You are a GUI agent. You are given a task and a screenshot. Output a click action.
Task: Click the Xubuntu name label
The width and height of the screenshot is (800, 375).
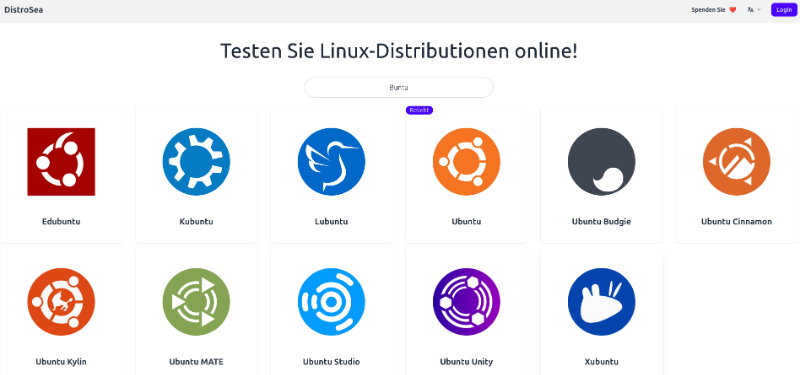[602, 362]
